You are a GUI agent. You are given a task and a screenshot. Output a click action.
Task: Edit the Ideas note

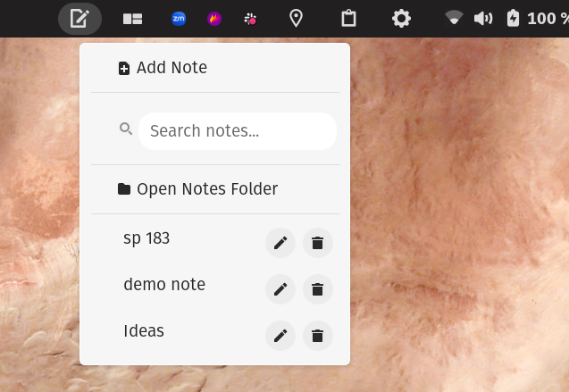[x=280, y=336]
